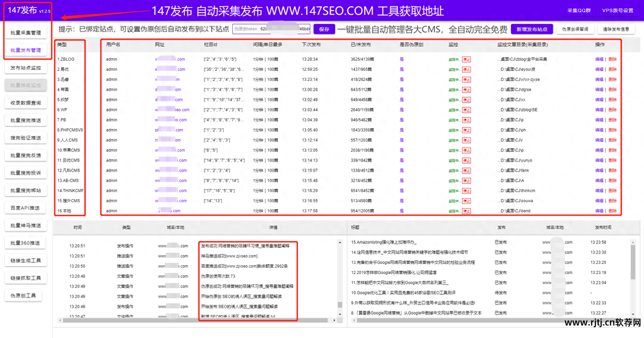Toggle 停止 for the 16.本地 entry
The height and width of the screenshot is (338, 644).
(466, 211)
